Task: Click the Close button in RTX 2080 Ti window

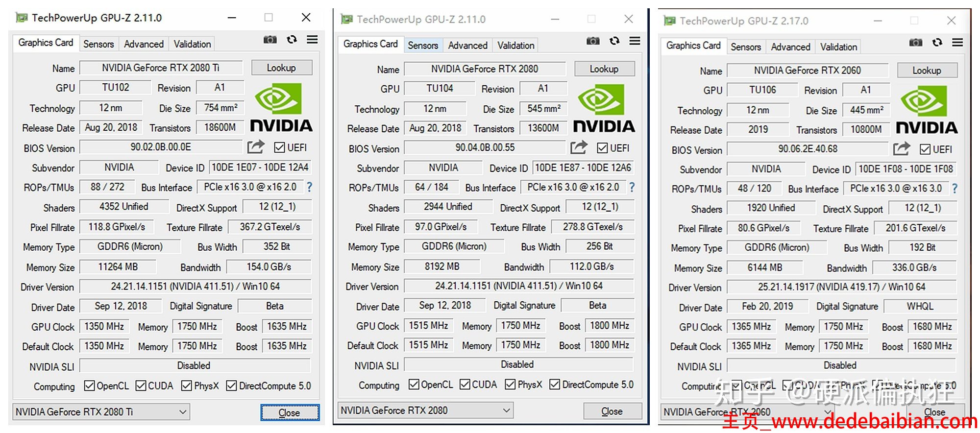Action: [289, 412]
